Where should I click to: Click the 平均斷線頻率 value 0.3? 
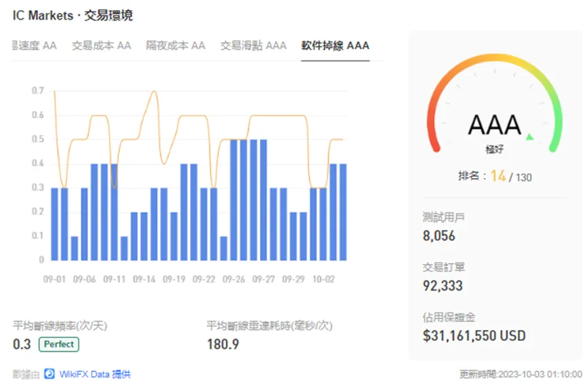tap(22, 344)
